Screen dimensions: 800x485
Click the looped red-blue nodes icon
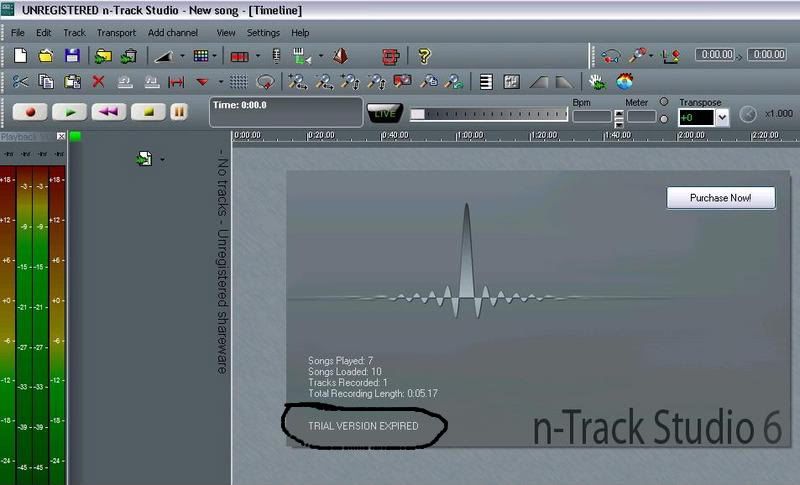coord(610,56)
